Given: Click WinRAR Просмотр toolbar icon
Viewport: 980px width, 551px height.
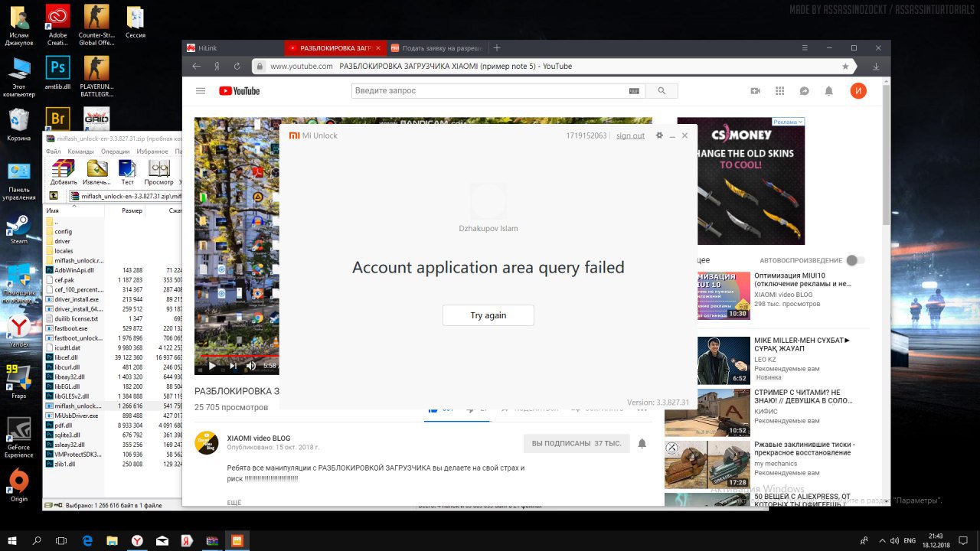Looking at the screenshot, I should click(x=158, y=172).
